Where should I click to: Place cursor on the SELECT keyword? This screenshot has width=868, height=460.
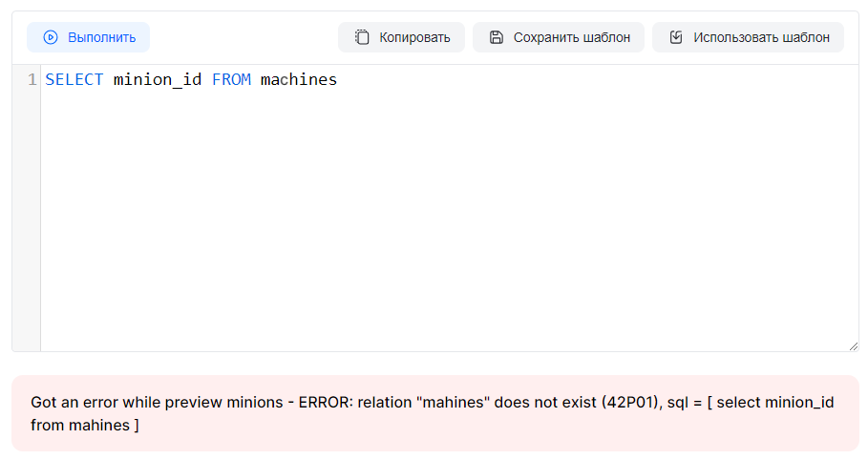coord(74,80)
